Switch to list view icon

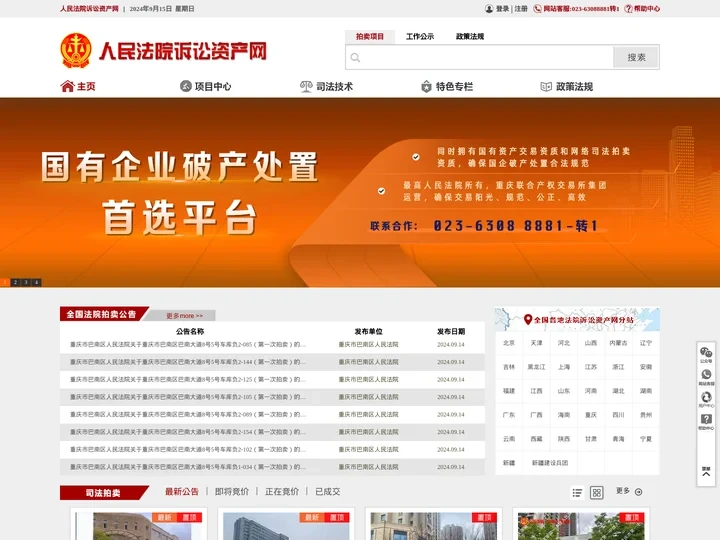click(x=577, y=493)
